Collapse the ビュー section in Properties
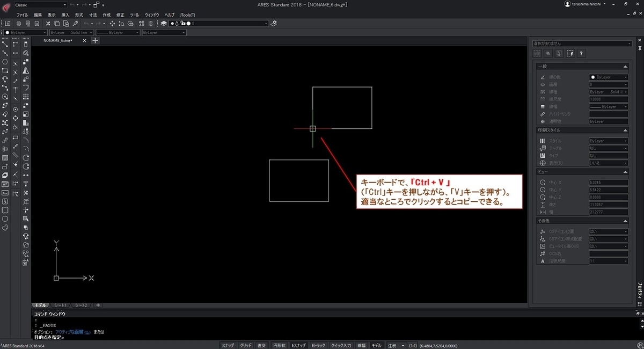 pyautogui.click(x=625, y=171)
